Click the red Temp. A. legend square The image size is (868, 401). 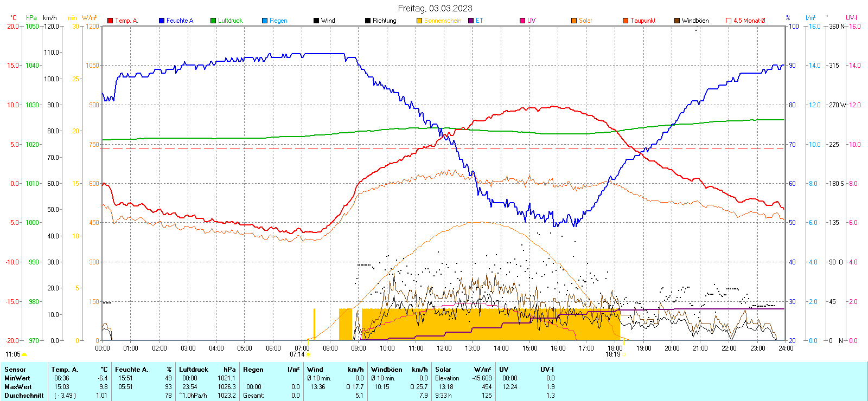click(x=110, y=21)
